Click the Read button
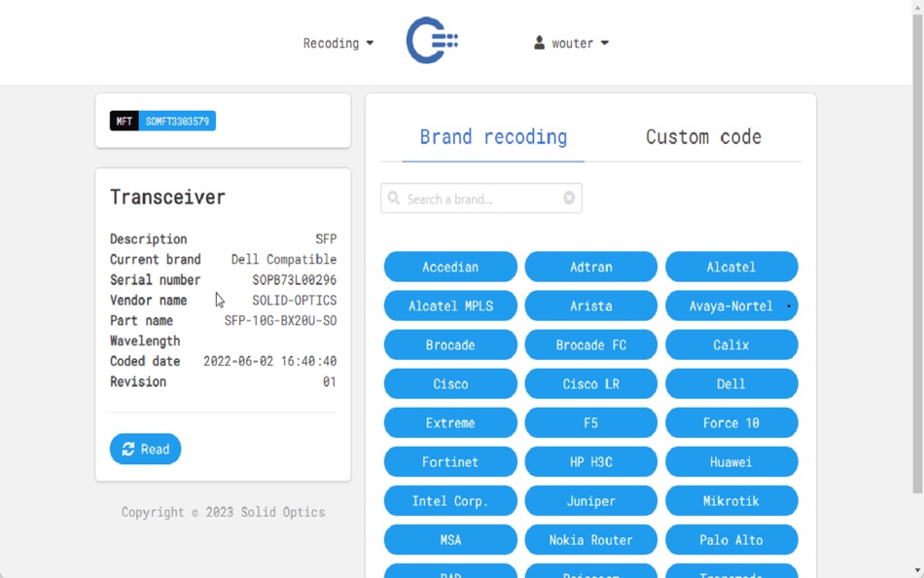This screenshot has height=578, width=924. click(145, 450)
